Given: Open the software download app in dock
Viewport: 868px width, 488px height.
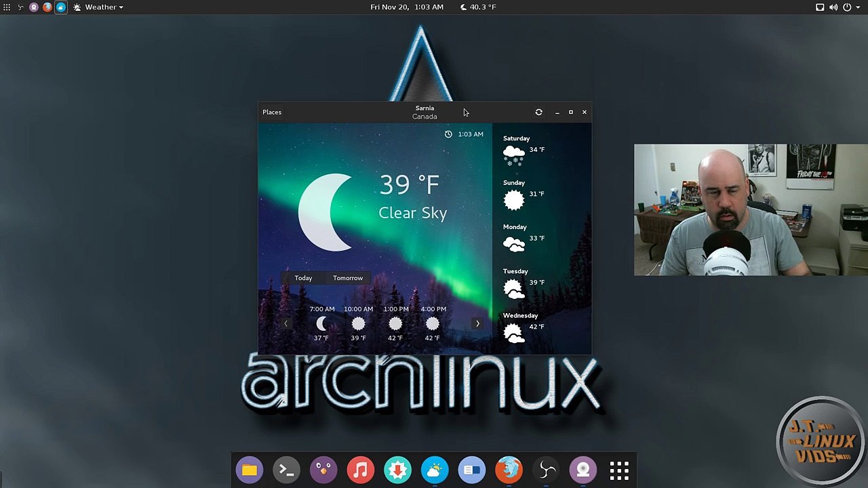Looking at the screenshot, I should 397,470.
